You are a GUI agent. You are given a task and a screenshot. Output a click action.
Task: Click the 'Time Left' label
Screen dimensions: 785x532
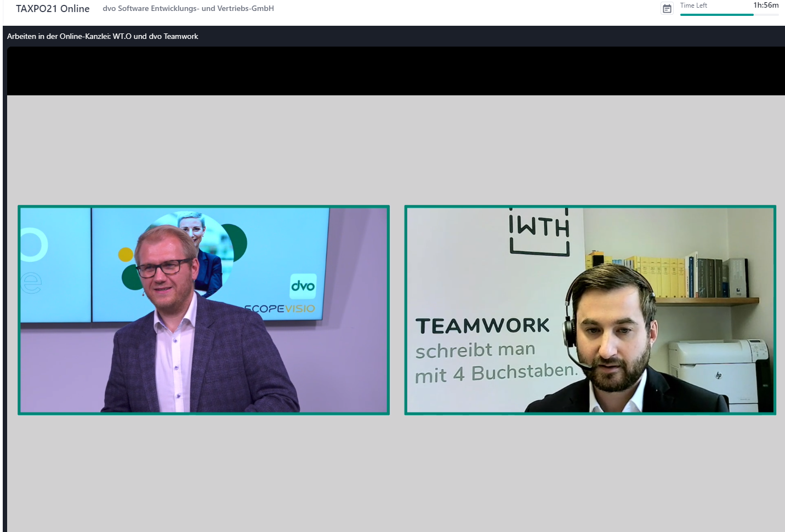(x=693, y=5)
